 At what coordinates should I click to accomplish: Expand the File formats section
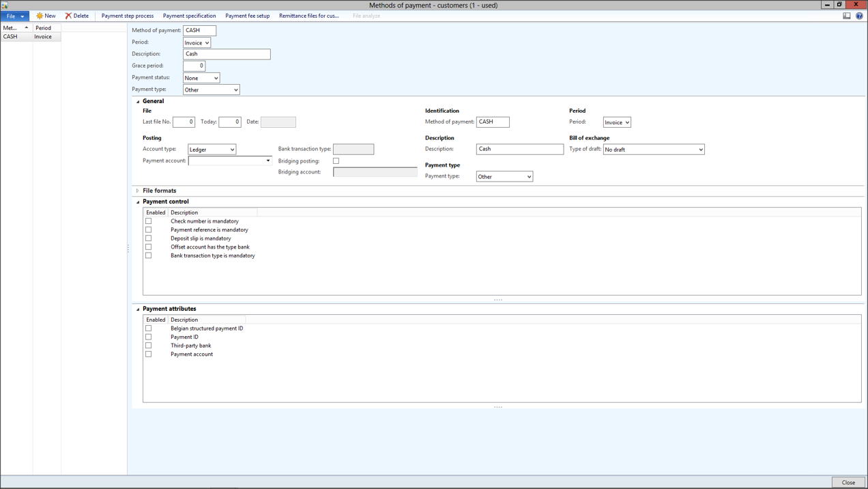tap(138, 191)
